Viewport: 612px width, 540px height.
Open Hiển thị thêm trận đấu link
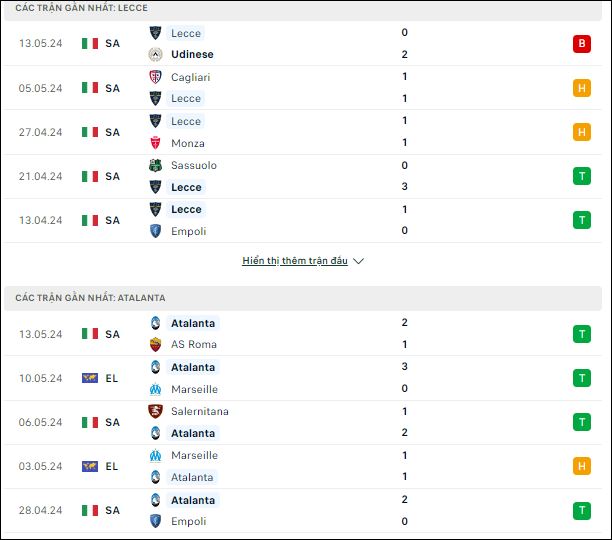[x=295, y=261]
